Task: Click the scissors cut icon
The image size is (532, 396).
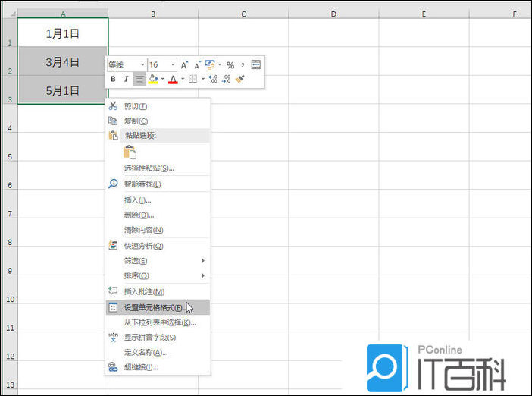Action: (x=113, y=105)
